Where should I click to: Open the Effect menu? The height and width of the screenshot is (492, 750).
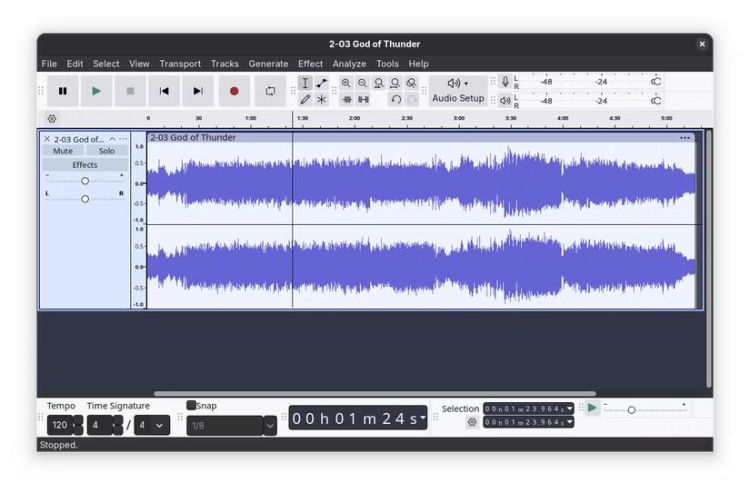310,64
